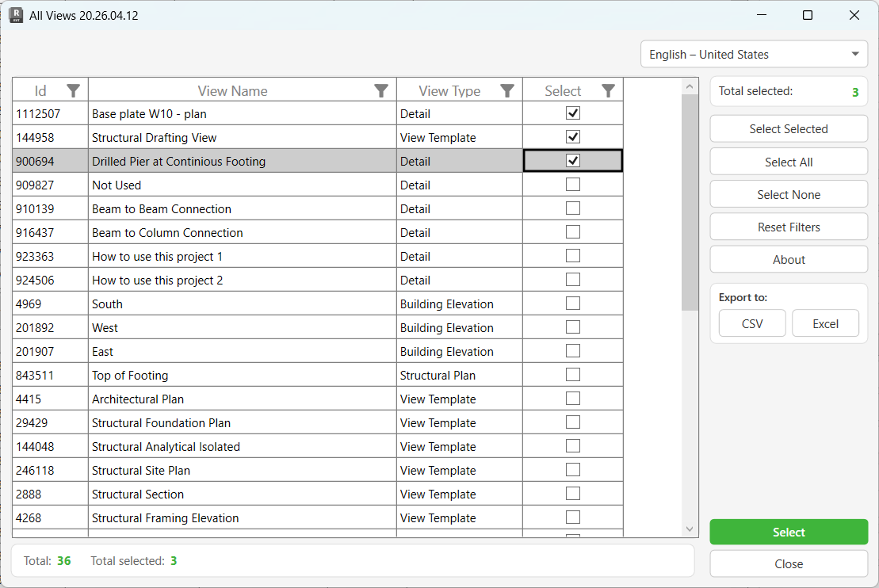Click Select Selected in the side panel

click(x=788, y=128)
